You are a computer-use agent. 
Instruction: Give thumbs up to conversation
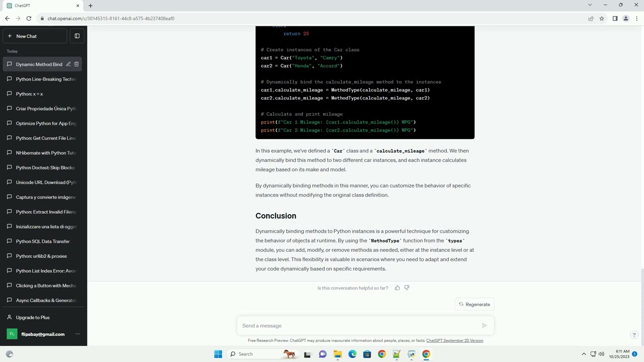[397, 288]
